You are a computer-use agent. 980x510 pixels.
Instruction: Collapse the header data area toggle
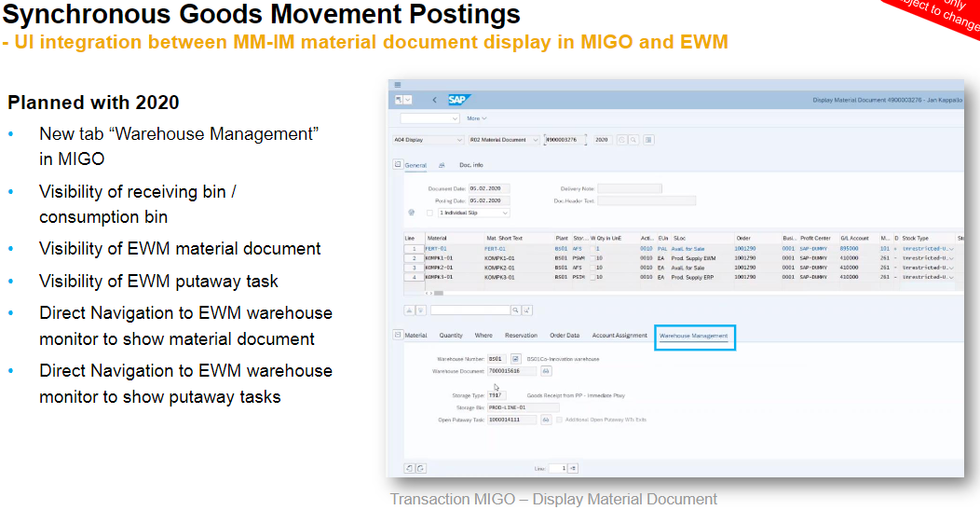tap(398, 164)
